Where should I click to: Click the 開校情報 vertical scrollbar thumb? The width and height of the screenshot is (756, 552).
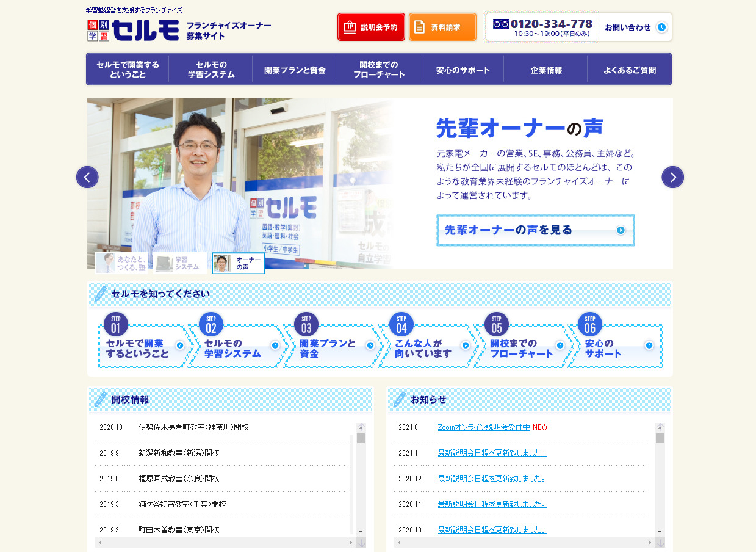[x=361, y=438]
